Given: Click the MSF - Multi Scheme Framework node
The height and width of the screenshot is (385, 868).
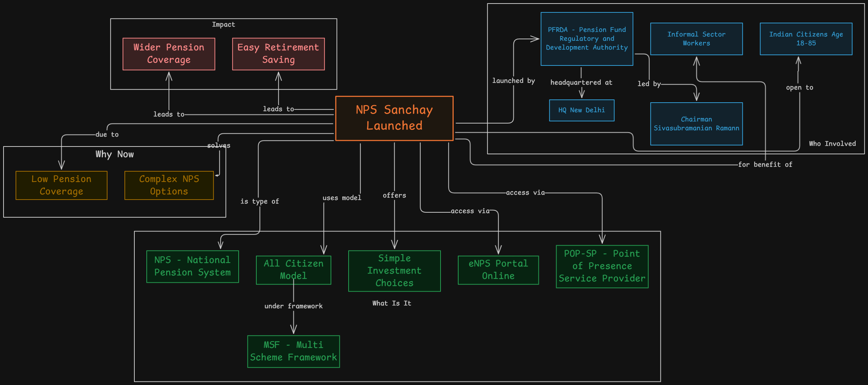Looking at the screenshot, I should point(293,351).
